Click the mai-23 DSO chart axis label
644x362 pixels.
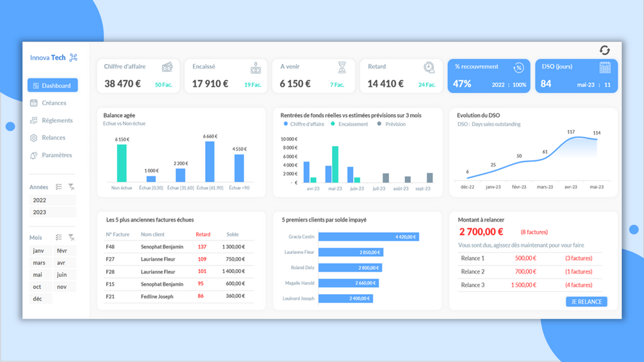pyautogui.click(x=597, y=187)
